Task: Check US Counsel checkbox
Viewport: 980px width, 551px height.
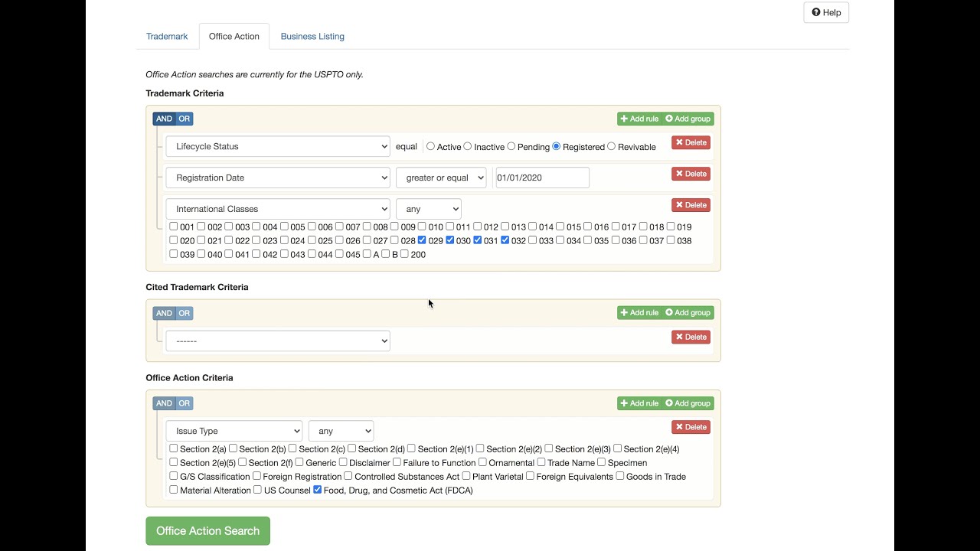Action: (x=258, y=490)
